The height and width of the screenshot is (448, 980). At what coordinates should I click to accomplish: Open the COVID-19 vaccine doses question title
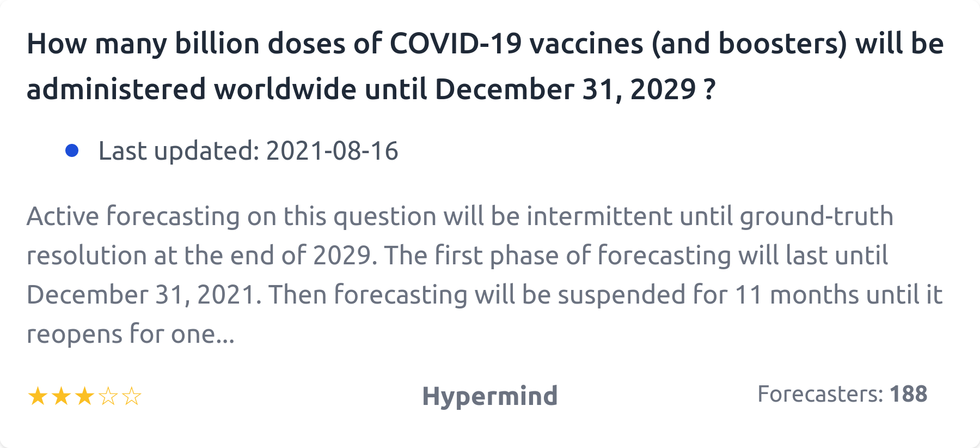(x=485, y=66)
